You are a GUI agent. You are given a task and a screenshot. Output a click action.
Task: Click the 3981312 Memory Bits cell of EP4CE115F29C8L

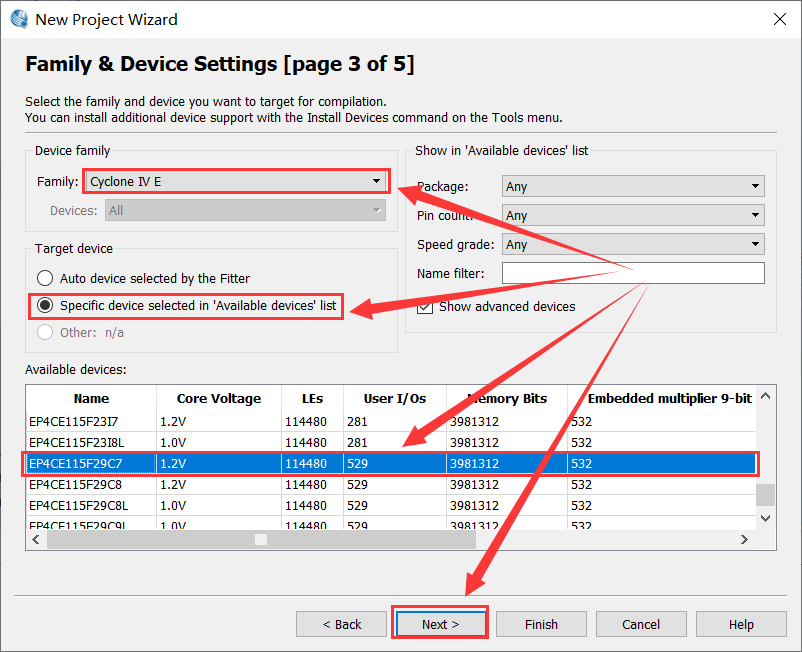pos(506,505)
